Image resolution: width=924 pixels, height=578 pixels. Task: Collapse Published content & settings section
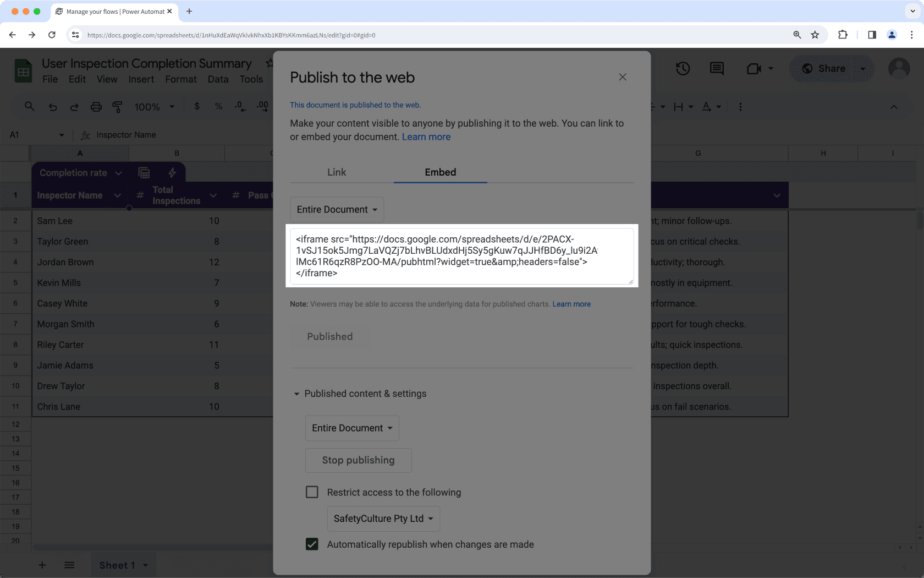click(x=297, y=393)
